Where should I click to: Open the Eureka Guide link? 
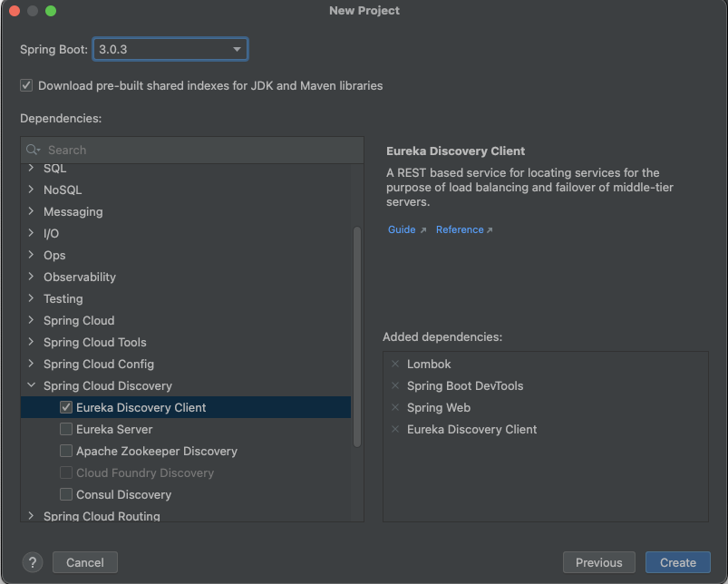402,229
